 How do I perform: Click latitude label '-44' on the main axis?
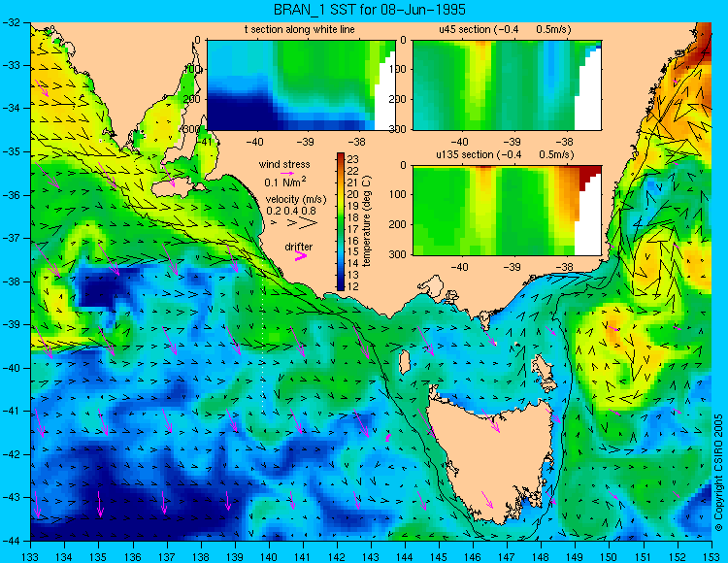11,541
